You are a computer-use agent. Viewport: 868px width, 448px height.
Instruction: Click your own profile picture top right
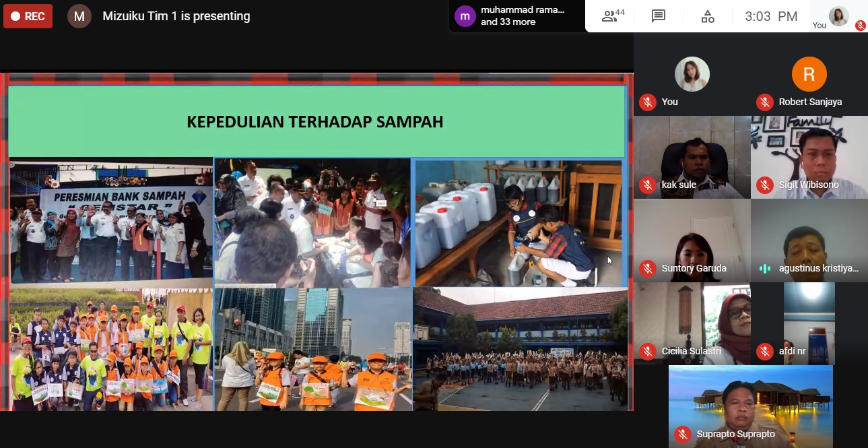838,16
